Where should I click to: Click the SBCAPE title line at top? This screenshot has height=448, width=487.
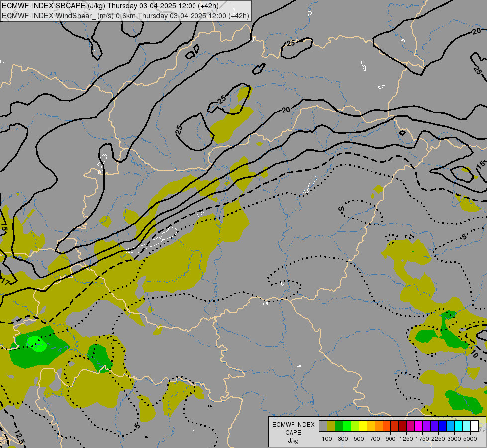click(110, 6)
